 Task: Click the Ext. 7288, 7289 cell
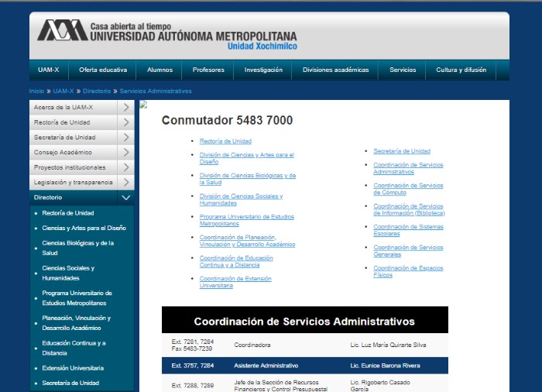click(x=193, y=386)
